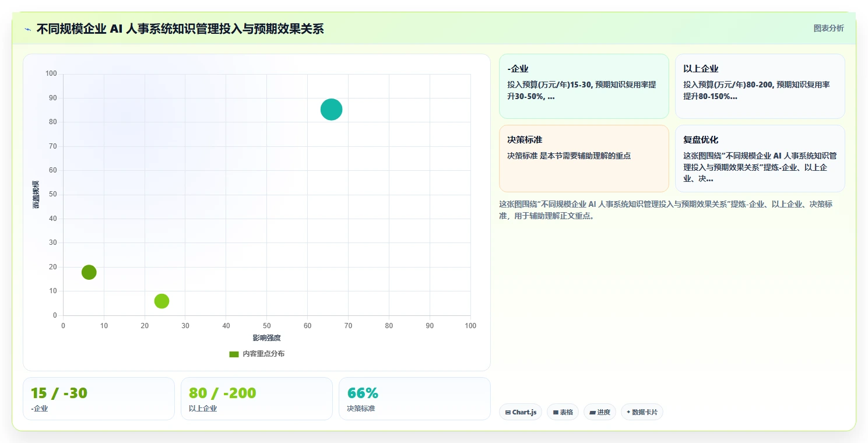Click the 图表分析 label in header

click(828, 28)
